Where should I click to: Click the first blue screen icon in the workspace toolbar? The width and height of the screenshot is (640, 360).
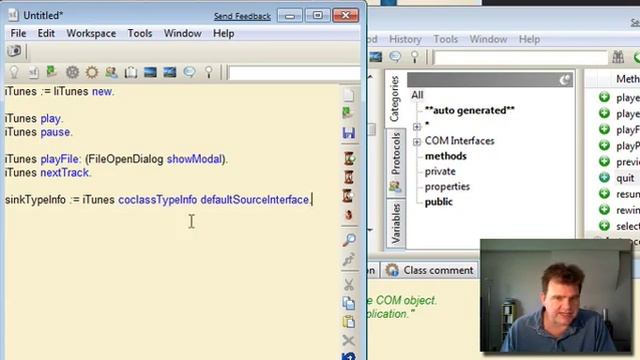[150, 72]
